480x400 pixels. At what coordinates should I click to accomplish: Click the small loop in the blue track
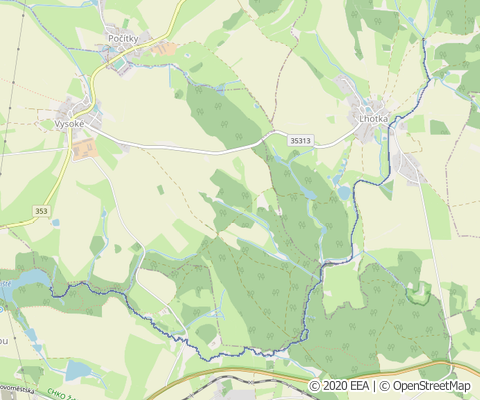pyautogui.click(x=304, y=335)
